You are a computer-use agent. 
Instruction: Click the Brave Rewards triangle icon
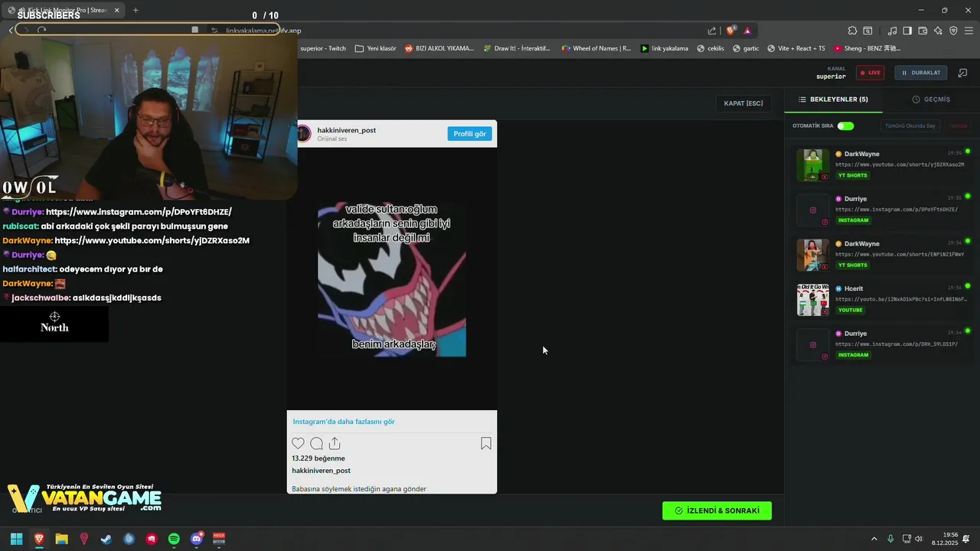[x=747, y=31]
